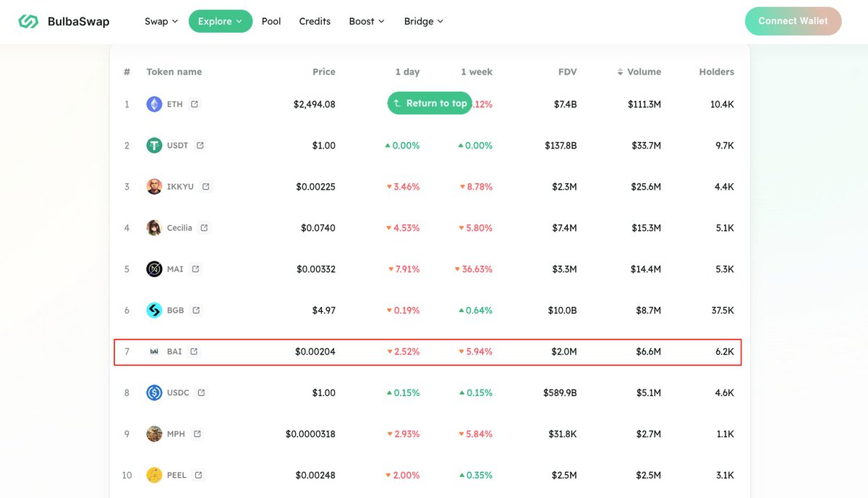Click the PEEL token logo
The width and height of the screenshot is (868, 498).
click(154, 476)
